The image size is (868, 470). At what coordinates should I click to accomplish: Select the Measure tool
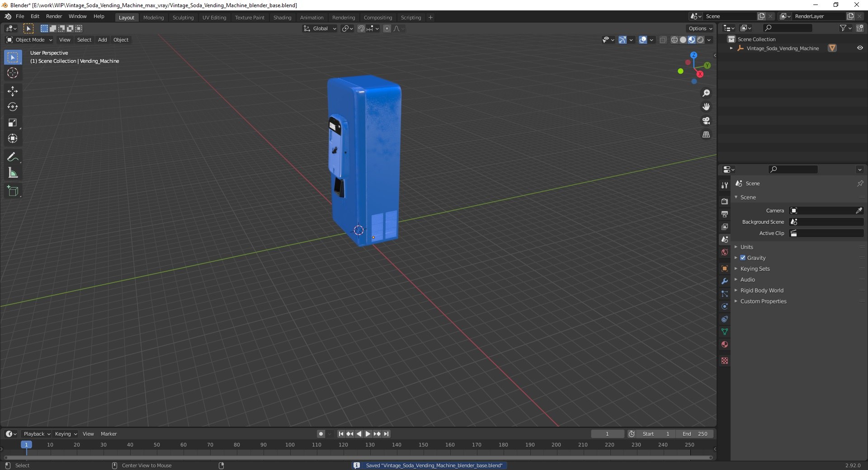point(13,173)
